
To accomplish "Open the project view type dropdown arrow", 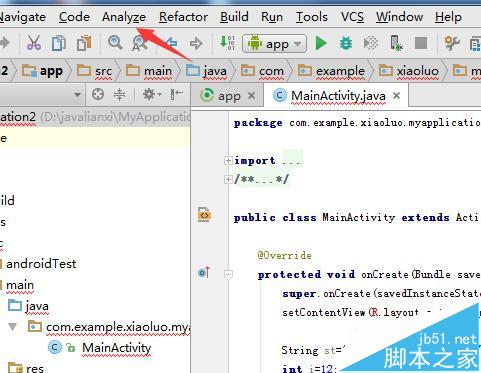I will (77, 95).
